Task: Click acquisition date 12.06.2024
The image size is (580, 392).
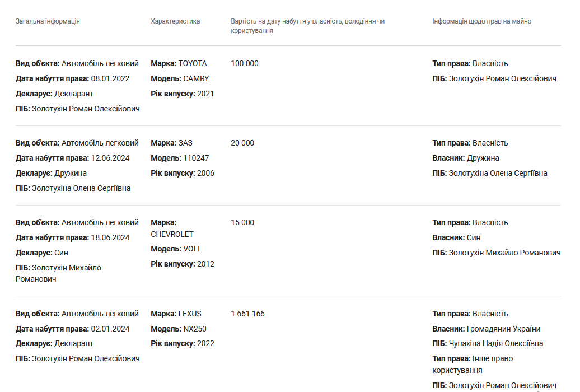Action: (110, 158)
